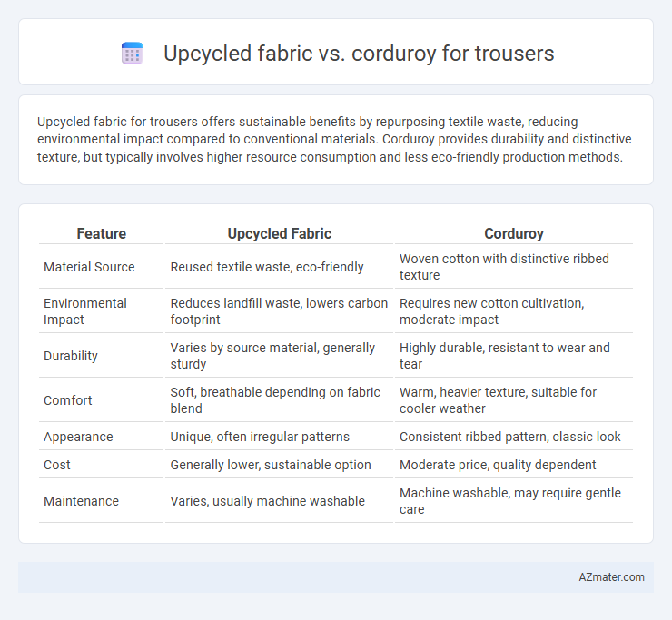This screenshot has width=672, height=620.
Task: Select the Environmental Impact row label
Action: pyautogui.click(x=84, y=311)
